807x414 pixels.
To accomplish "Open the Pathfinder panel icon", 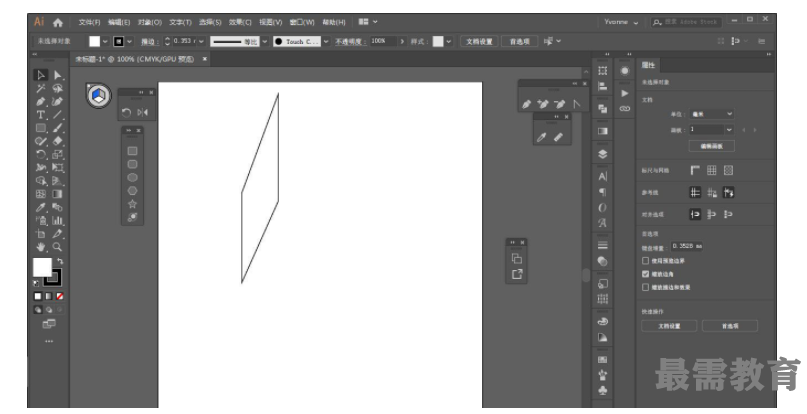I will click(603, 109).
